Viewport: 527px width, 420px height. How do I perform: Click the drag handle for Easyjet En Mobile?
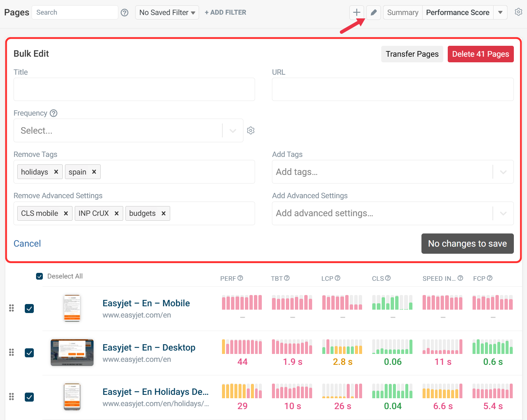point(12,308)
